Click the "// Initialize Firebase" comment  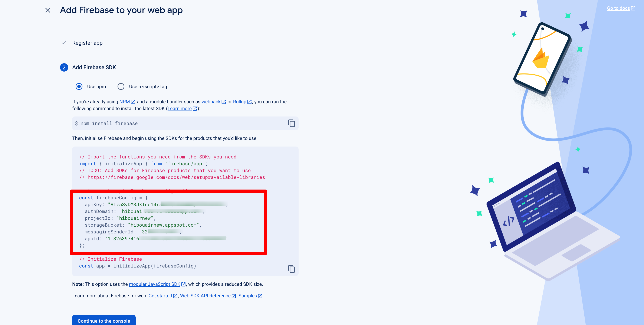click(111, 259)
